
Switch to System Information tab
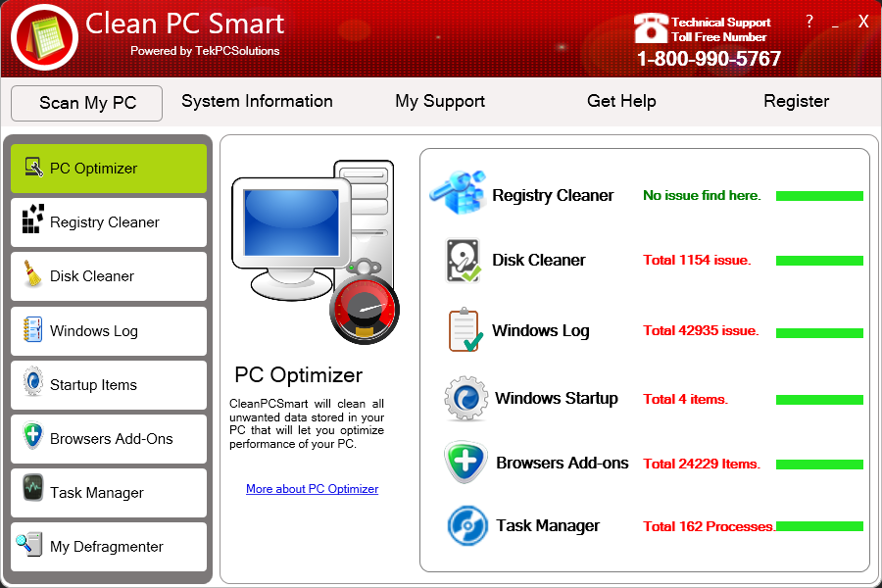[257, 101]
